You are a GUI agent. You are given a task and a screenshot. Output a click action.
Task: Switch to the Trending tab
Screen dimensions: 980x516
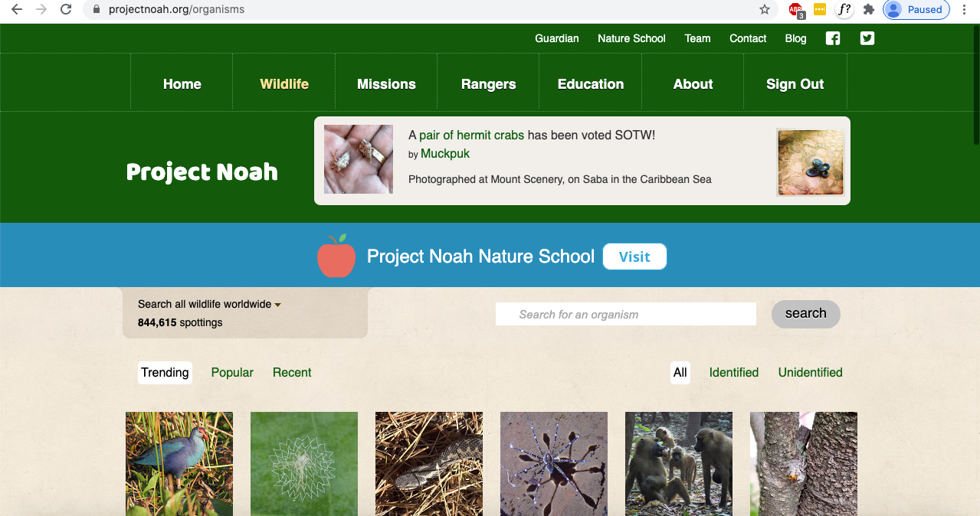coord(165,373)
